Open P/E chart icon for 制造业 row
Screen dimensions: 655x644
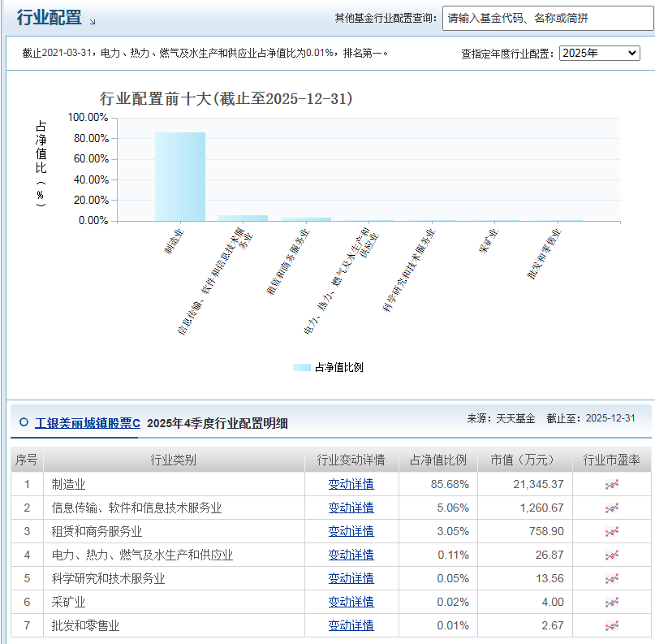coord(611,484)
